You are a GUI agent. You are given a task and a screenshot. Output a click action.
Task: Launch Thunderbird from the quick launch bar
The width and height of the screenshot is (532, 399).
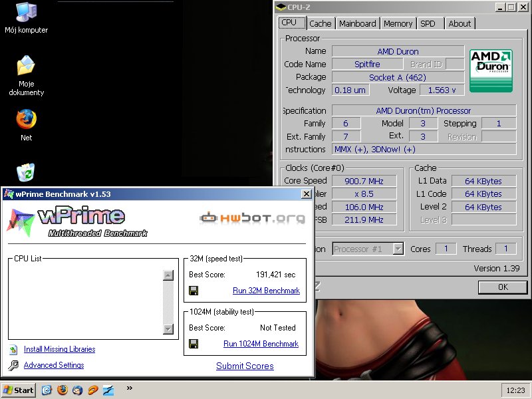click(x=77, y=390)
